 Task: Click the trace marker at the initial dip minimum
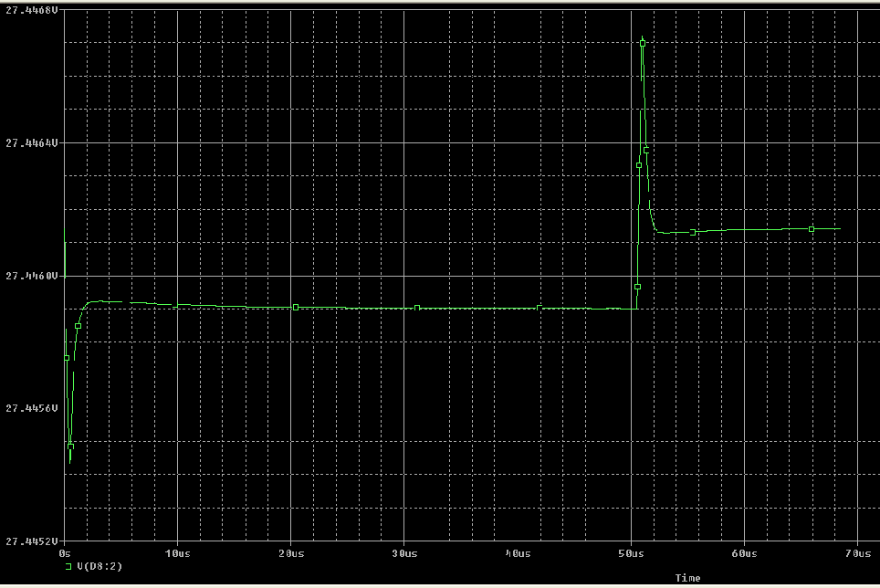click(x=70, y=446)
